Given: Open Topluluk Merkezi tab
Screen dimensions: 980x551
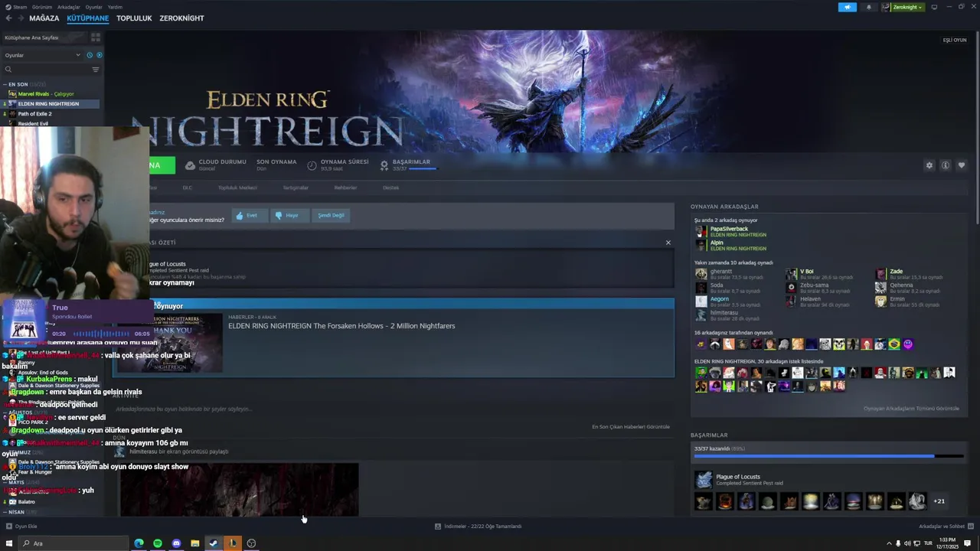Looking at the screenshot, I should pyautogui.click(x=237, y=187).
